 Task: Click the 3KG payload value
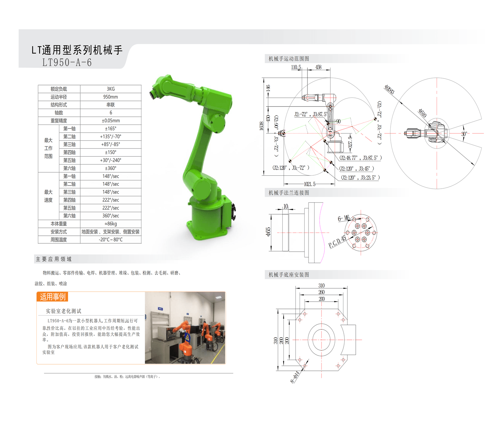tap(111, 89)
